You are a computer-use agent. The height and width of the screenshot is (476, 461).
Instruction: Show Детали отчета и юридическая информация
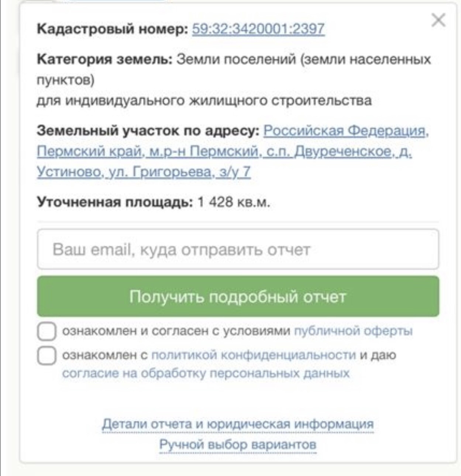(238, 424)
